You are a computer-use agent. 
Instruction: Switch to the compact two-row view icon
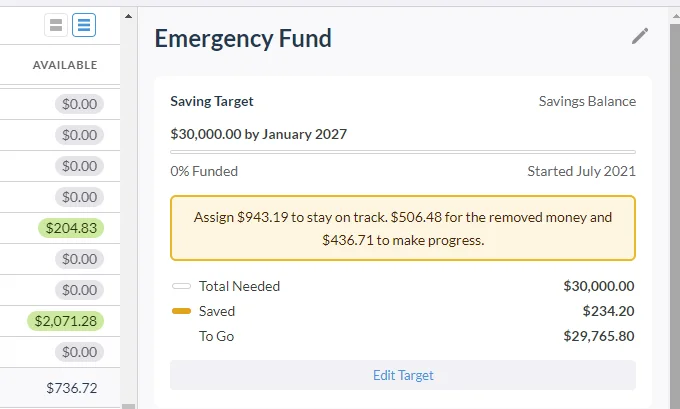point(56,25)
